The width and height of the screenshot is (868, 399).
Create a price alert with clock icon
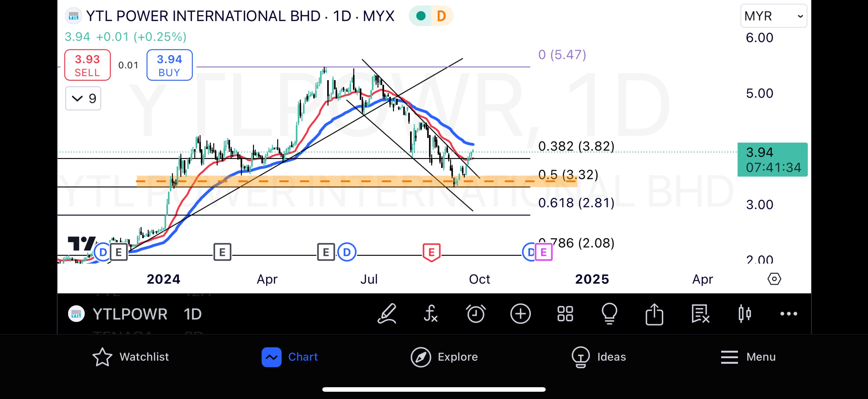click(x=476, y=313)
